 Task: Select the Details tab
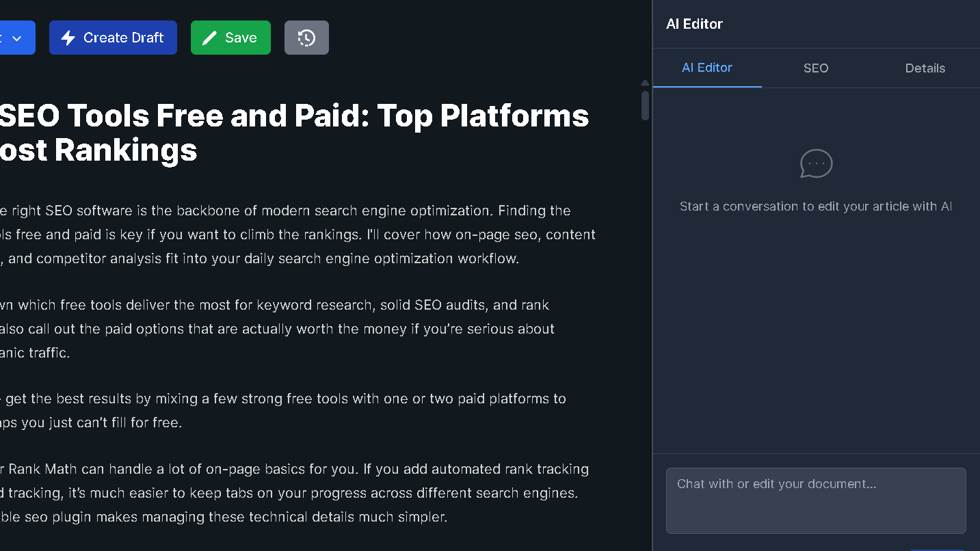pos(925,68)
